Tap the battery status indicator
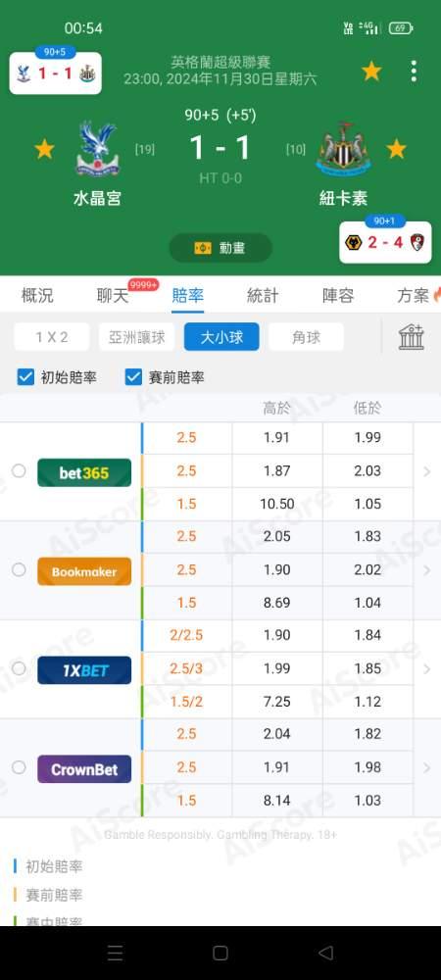 pyautogui.click(x=401, y=28)
